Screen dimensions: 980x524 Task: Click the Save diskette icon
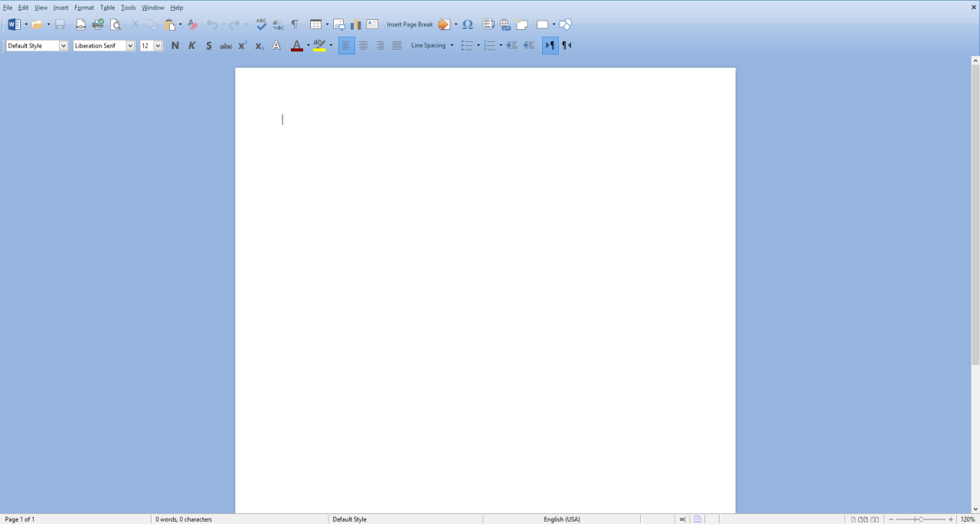[60, 24]
